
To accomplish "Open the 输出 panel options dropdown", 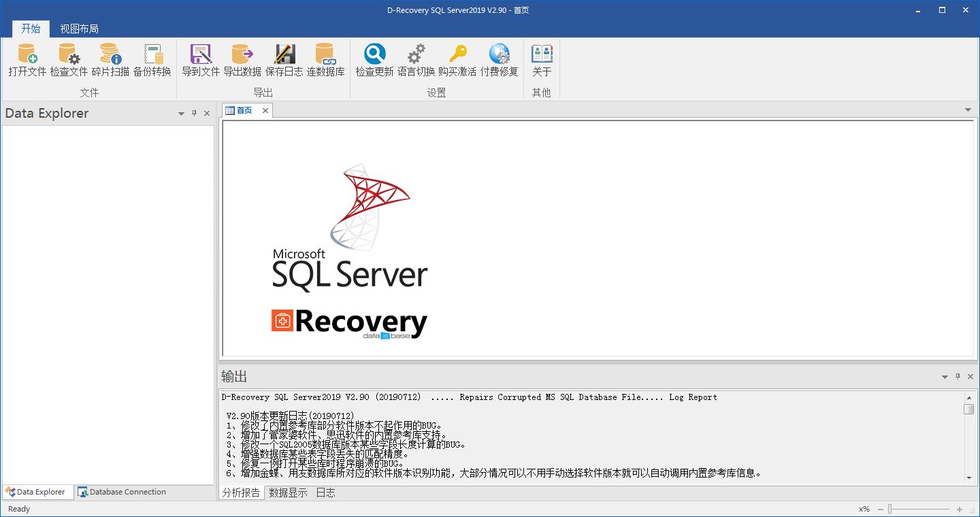I will pos(944,376).
